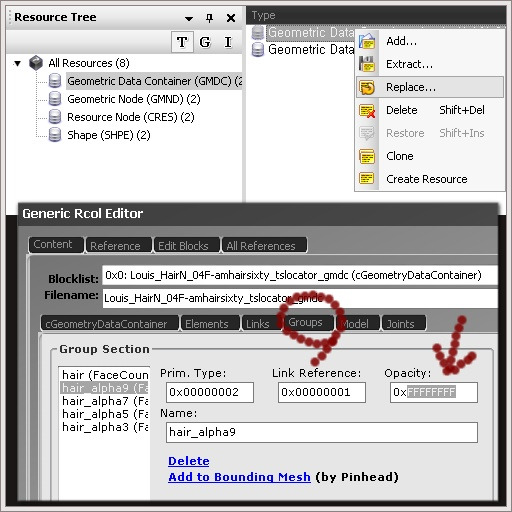
Task: Click the Clone icon in context menu
Action: [367, 156]
